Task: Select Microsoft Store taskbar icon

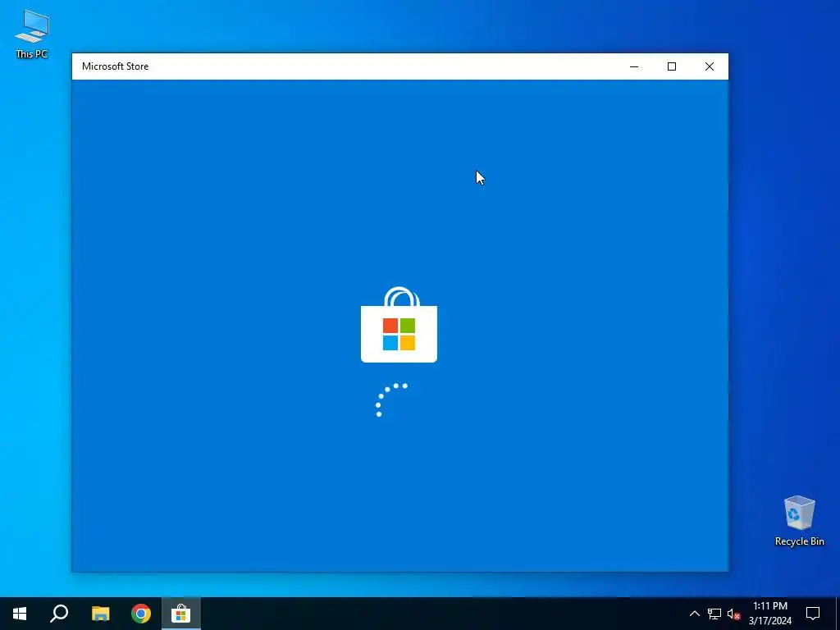Action: tap(181, 614)
